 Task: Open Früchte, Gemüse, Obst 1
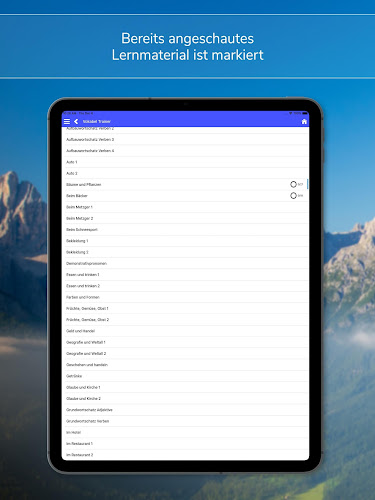(x=185, y=308)
